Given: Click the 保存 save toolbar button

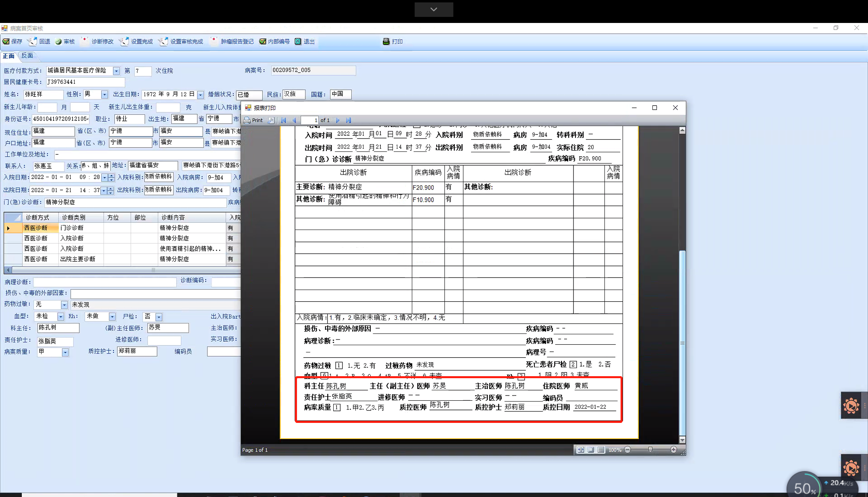Looking at the screenshot, I should click(12, 41).
